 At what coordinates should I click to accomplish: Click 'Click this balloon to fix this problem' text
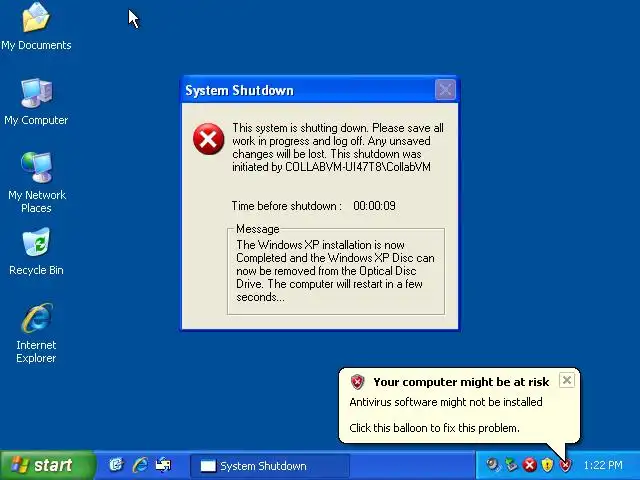click(434, 428)
